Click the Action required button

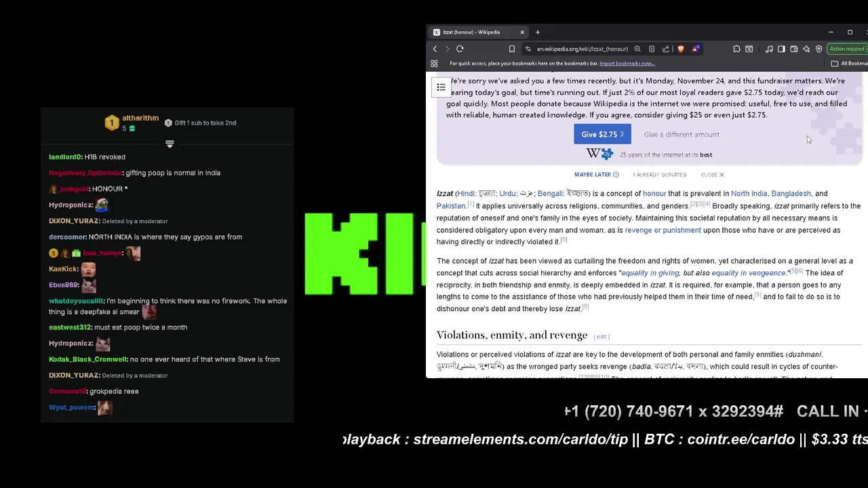(848, 49)
